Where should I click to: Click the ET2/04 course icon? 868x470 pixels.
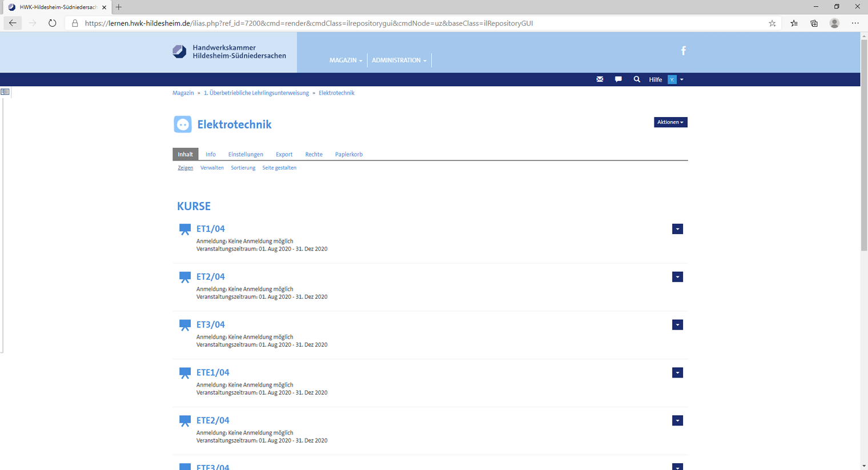coord(185,278)
